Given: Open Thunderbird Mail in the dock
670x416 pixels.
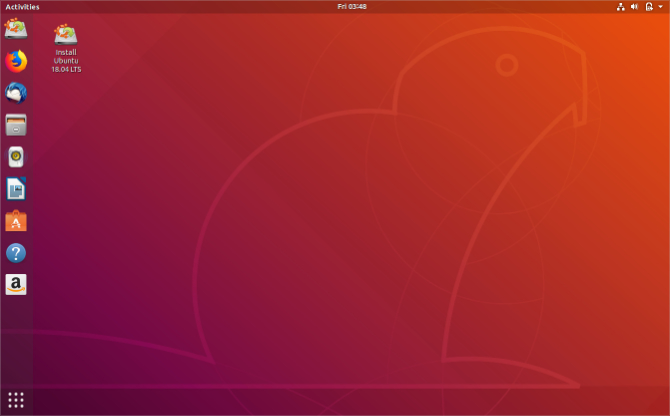Looking at the screenshot, I should (x=16, y=93).
